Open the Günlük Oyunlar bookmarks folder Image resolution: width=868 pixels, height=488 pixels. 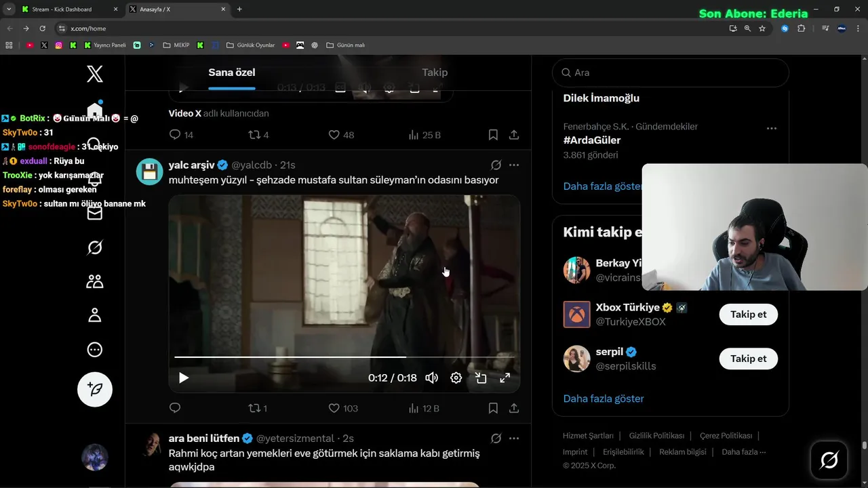point(250,45)
